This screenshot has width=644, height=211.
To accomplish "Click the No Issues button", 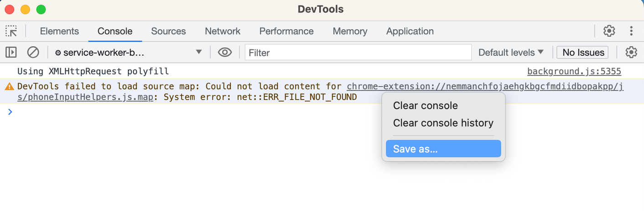I will tap(583, 53).
